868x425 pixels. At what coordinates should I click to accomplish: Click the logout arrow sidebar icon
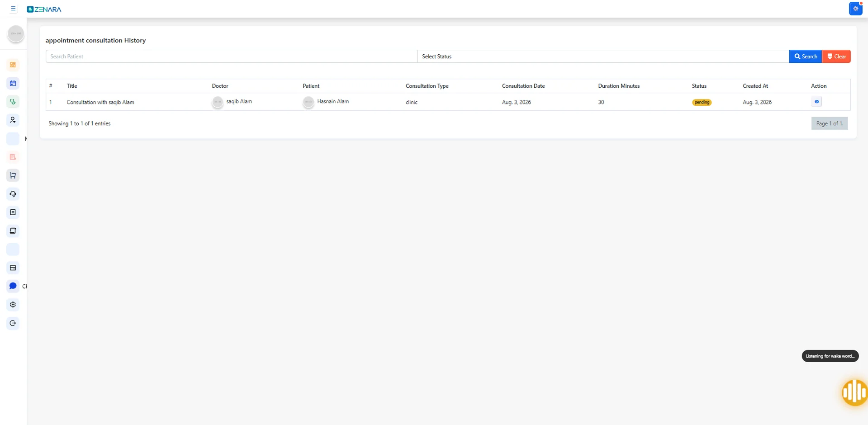[13, 323]
